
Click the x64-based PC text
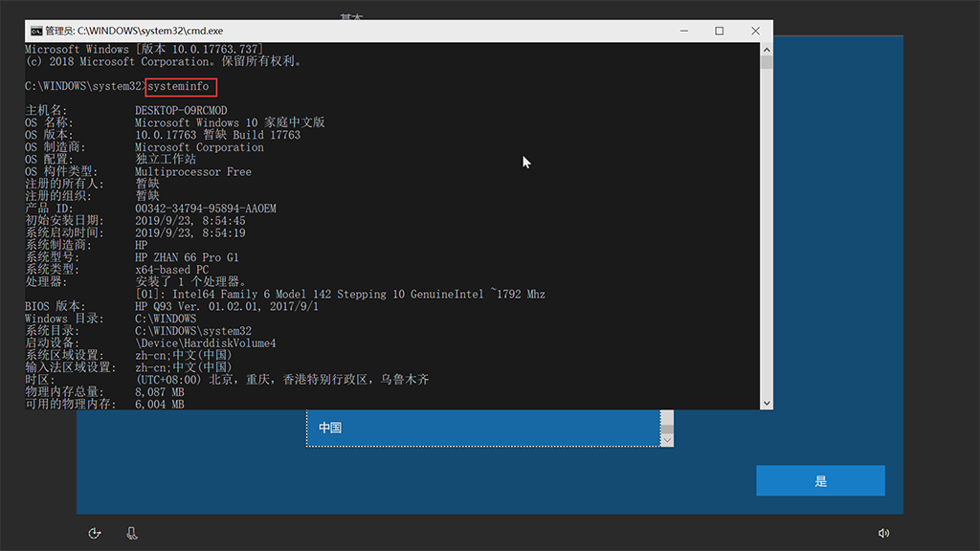[172, 270]
